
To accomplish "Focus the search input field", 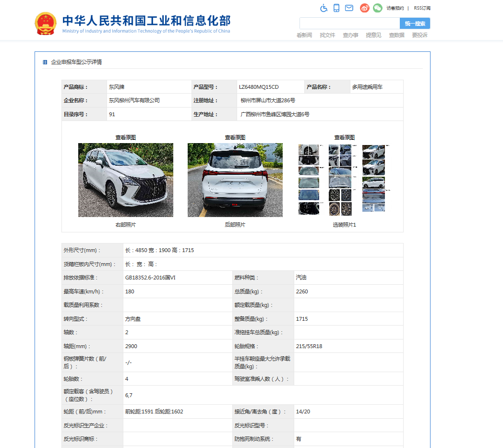I will pos(349,24).
